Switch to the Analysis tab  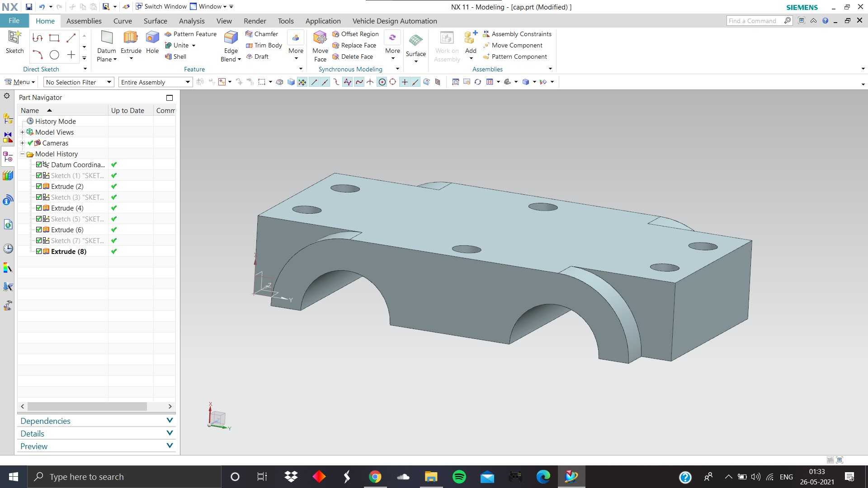click(x=192, y=21)
